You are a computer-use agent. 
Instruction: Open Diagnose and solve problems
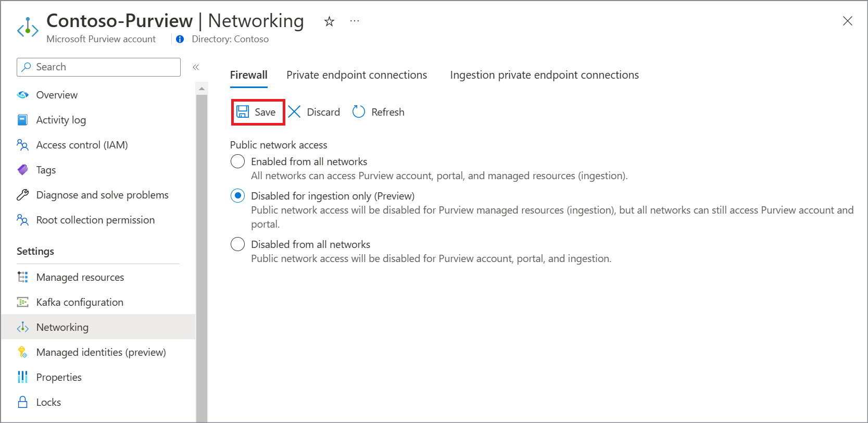[x=102, y=194]
